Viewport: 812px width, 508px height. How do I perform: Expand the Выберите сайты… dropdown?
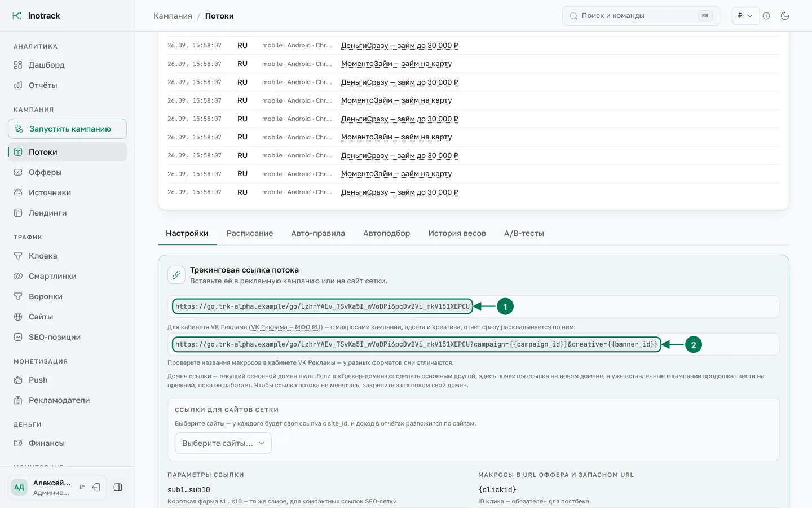pos(223,443)
